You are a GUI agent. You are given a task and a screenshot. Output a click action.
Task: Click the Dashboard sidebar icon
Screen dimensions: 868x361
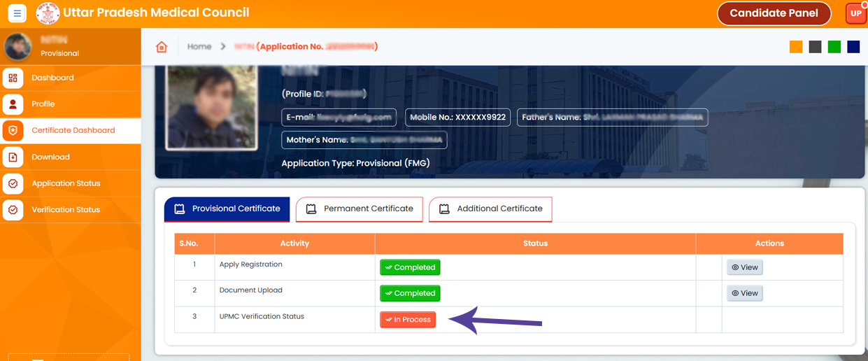pos(13,78)
